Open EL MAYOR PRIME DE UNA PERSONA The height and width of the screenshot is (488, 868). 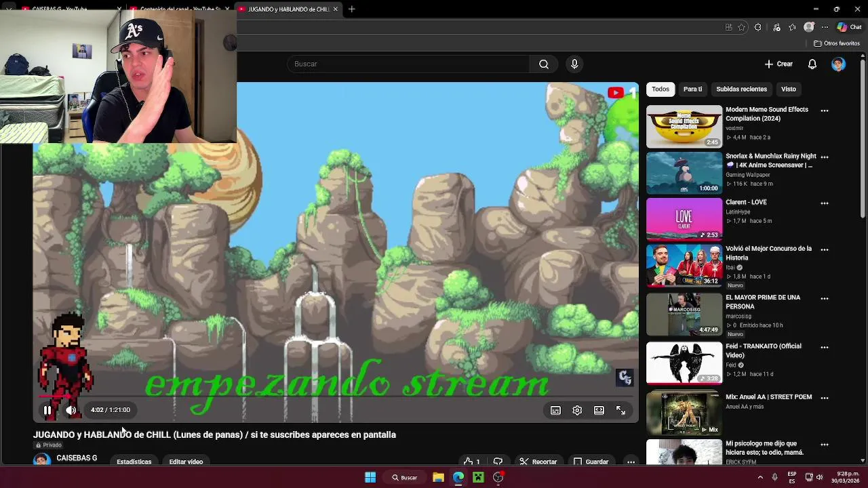(x=763, y=302)
